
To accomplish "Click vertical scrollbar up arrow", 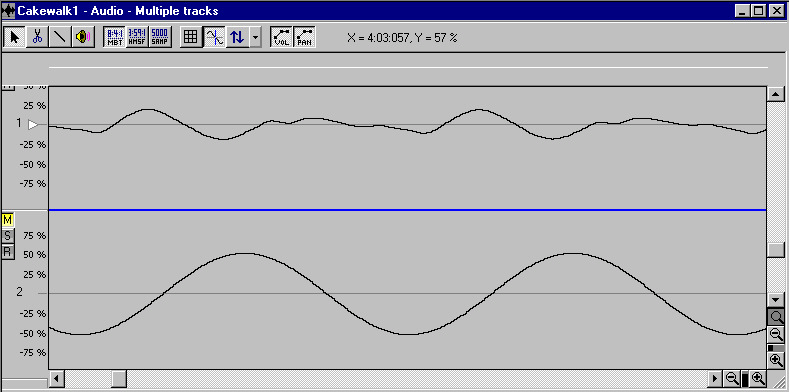I will (775, 94).
